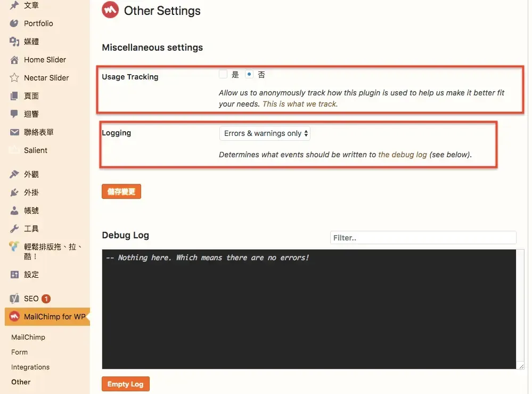Viewport: 532px width, 394px height.
Task: Select the 是 radio for Usage Tracking
Action: coord(223,74)
